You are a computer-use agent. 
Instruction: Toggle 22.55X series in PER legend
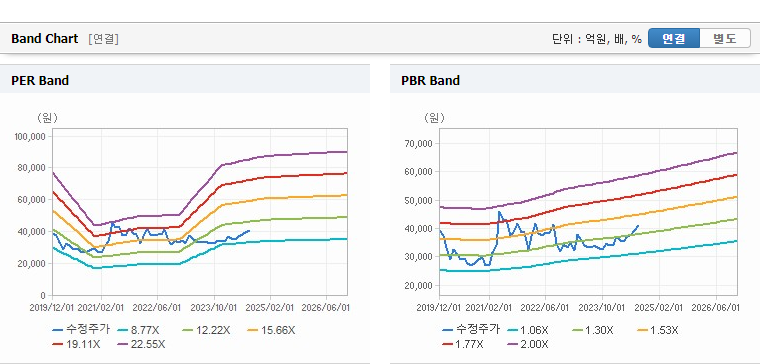141,344
